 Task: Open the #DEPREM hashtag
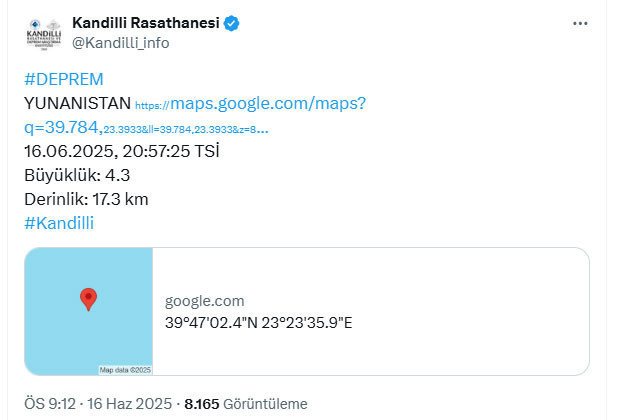click(64, 79)
